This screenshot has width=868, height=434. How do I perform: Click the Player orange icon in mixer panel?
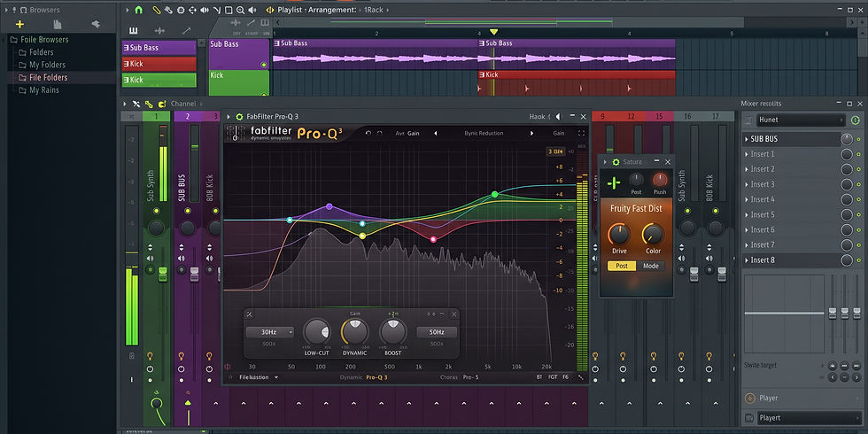pyautogui.click(x=750, y=398)
